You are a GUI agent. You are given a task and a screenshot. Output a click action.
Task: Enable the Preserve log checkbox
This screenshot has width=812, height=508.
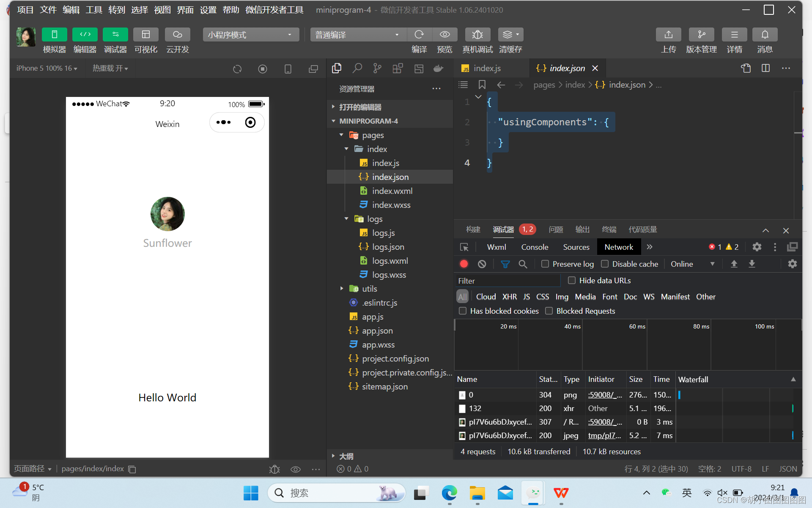point(545,264)
